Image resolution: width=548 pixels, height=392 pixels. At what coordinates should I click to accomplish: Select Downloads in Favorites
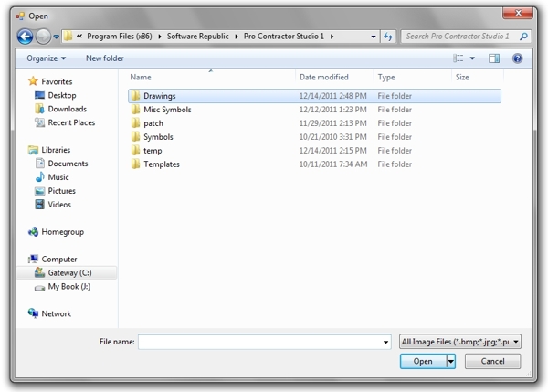pyautogui.click(x=67, y=109)
